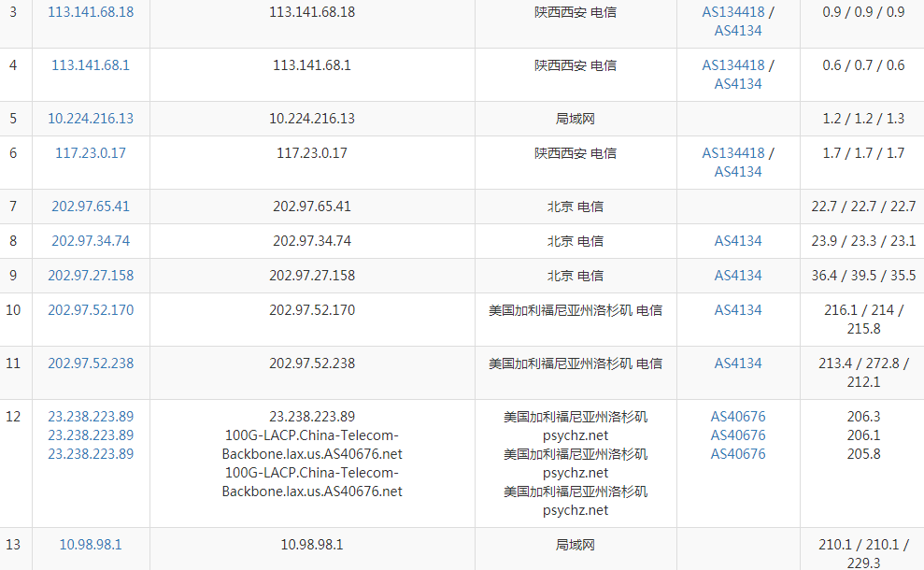Follow the AS4134 link in hop 11
The width and height of the screenshot is (924, 570).
[x=738, y=363]
